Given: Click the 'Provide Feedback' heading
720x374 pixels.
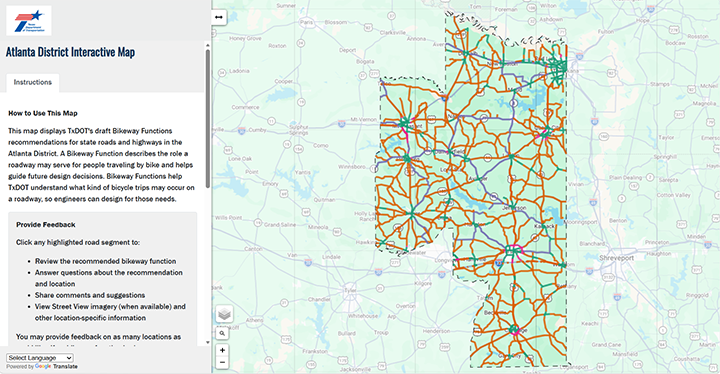Looking at the screenshot, I should click(x=45, y=225).
